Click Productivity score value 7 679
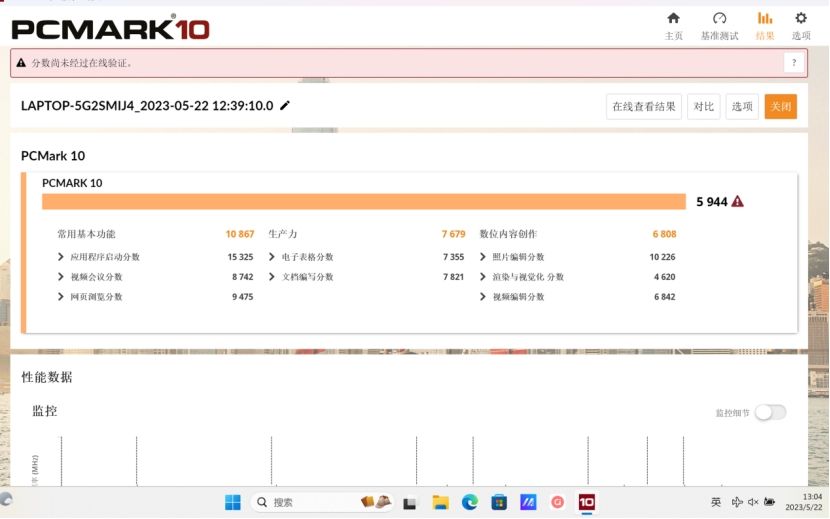 pyautogui.click(x=454, y=234)
